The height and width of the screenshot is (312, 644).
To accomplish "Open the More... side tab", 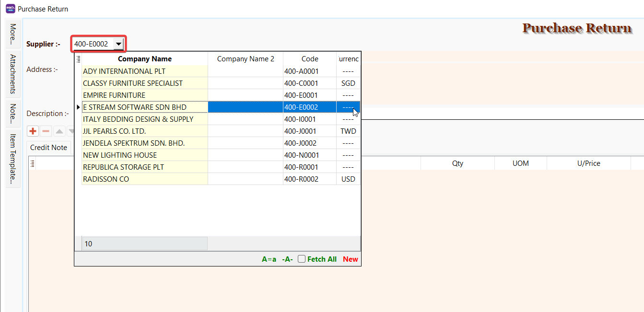I will [x=13, y=34].
